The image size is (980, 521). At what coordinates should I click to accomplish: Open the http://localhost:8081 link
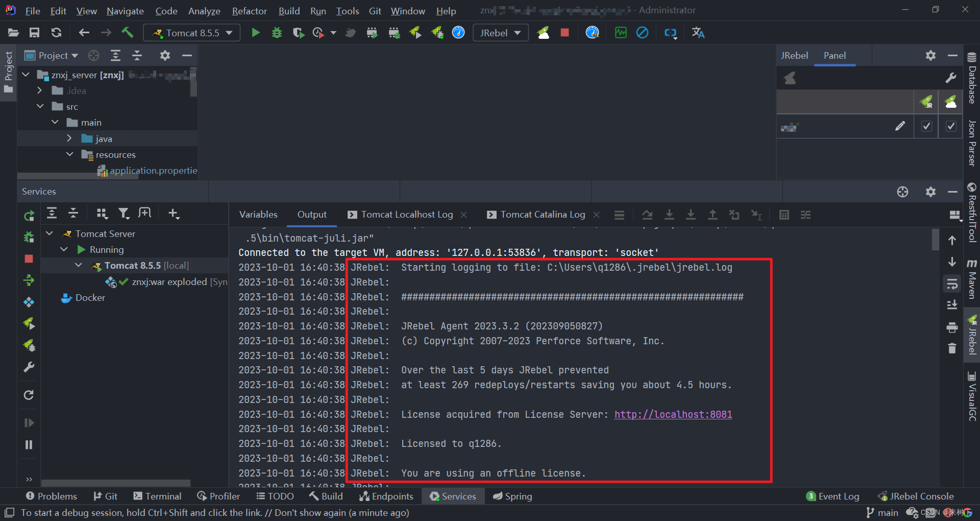pos(673,414)
